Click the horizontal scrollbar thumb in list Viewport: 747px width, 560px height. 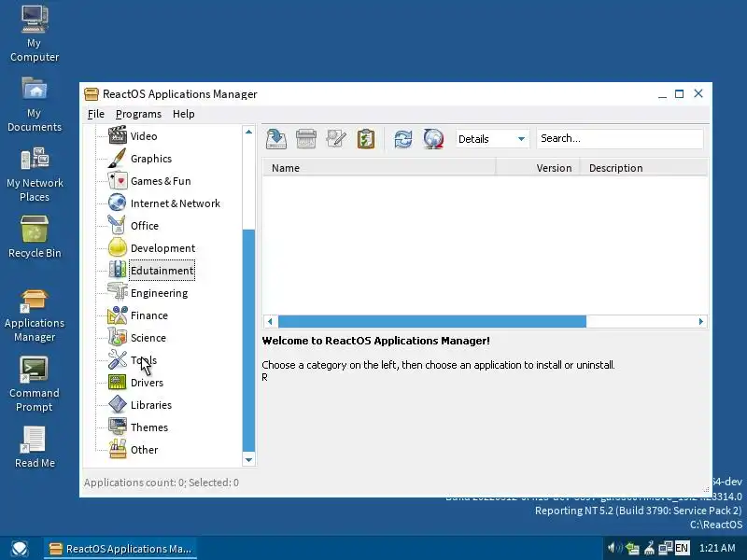click(x=432, y=321)
